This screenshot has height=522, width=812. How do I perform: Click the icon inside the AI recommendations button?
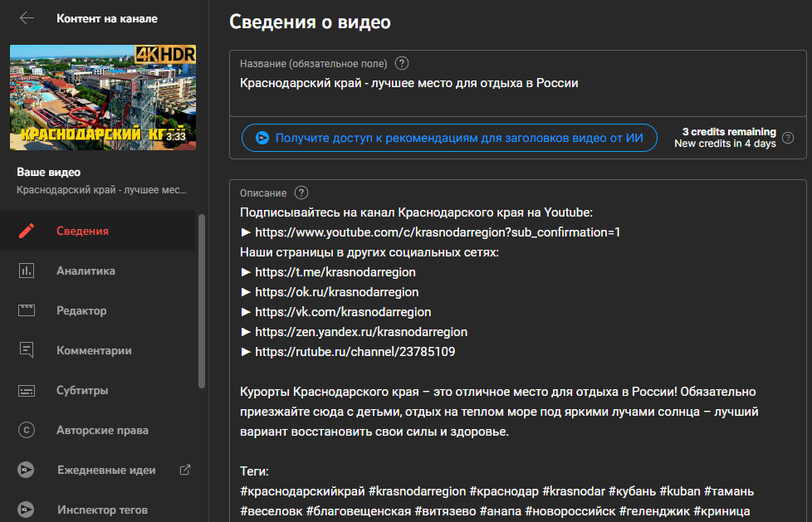262,138
